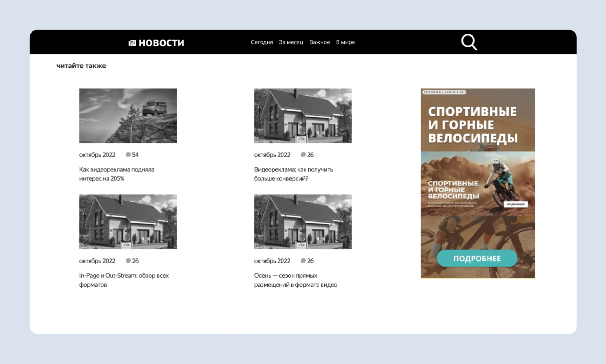The height and width of the screenshot is (364, 606).
Task: Click comment icon under In-Page article
Action: [x=128, y=261]
